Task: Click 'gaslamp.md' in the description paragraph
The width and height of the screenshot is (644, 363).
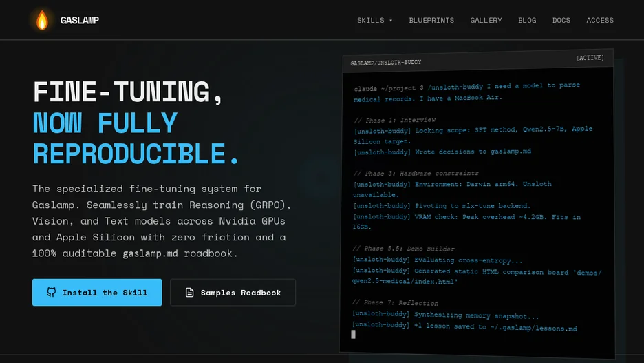Action: coord(150,253)
